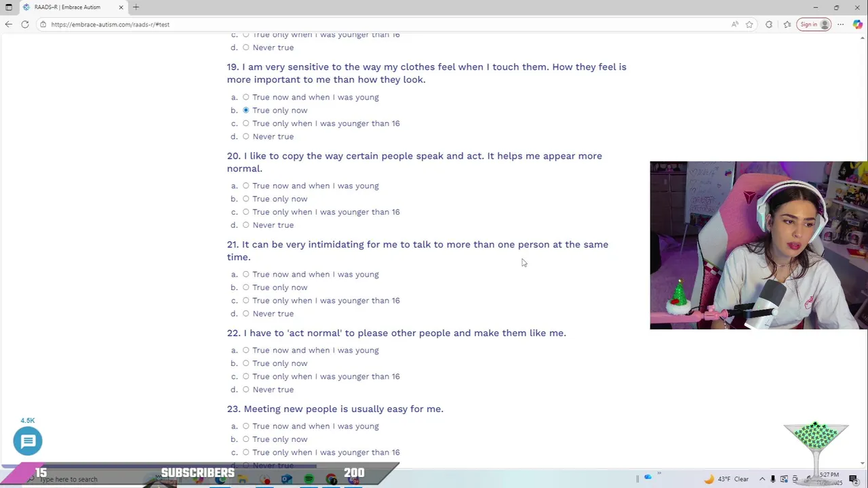Click question 22 text about acting normal

396,333
